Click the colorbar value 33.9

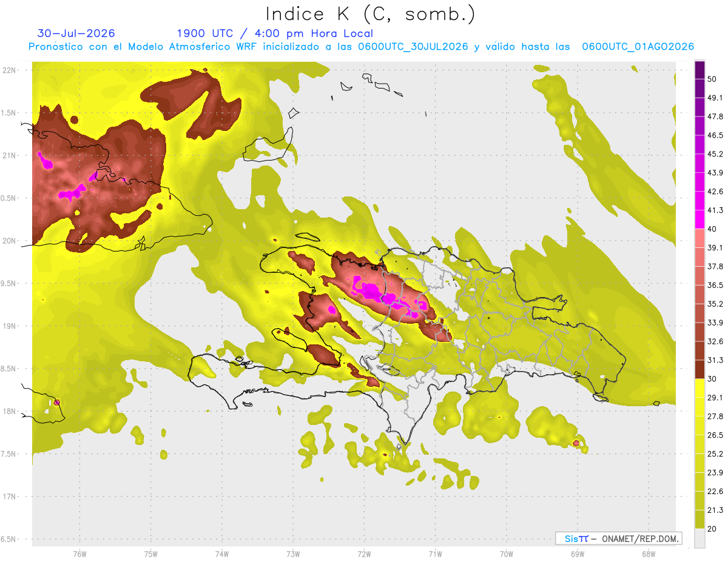(x=715, y=323)
